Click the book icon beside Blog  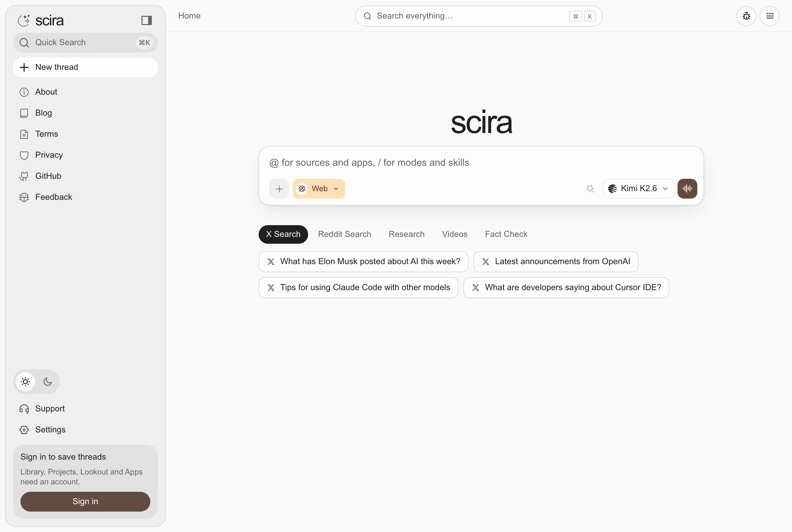point(24,113)
